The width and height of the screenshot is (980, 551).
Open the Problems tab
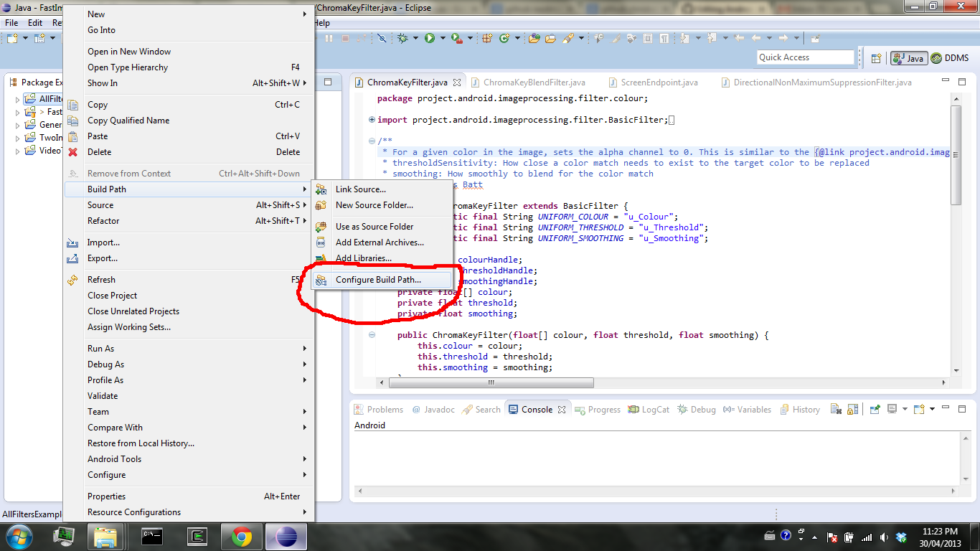click(379, 410)
